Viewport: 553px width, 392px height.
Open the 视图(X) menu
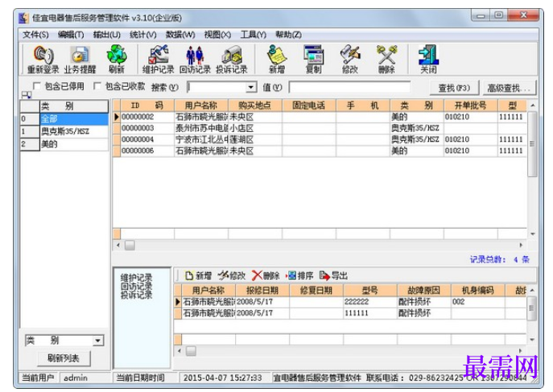coord(217,35)
